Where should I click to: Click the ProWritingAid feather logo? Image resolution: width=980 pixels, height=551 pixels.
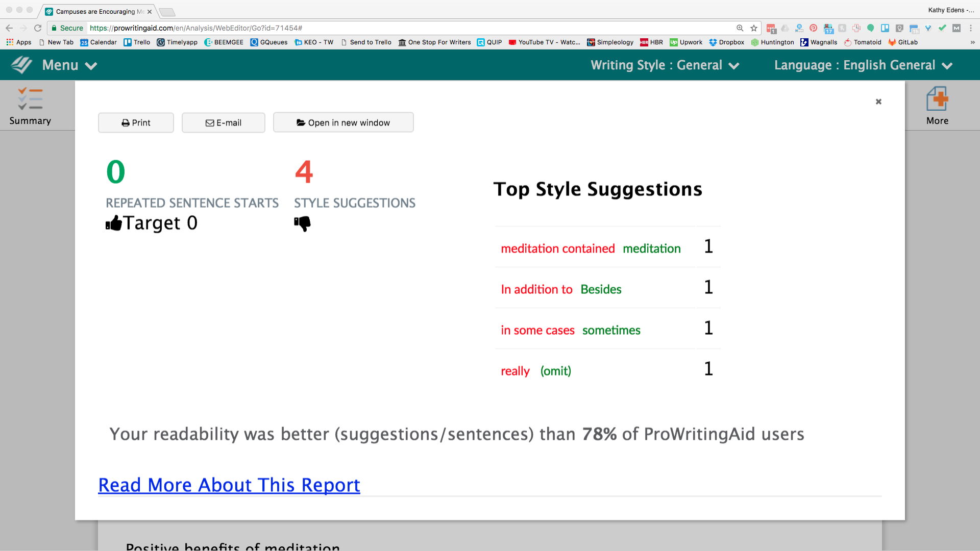pos(21,65)
